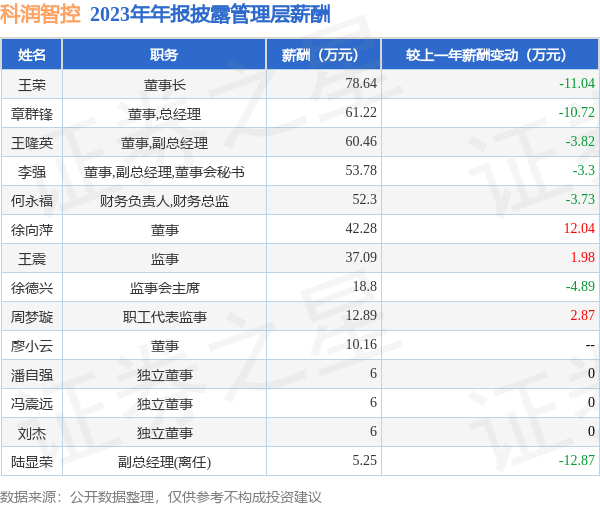
Task: Click the salary value 12.89
Action: 361,316
